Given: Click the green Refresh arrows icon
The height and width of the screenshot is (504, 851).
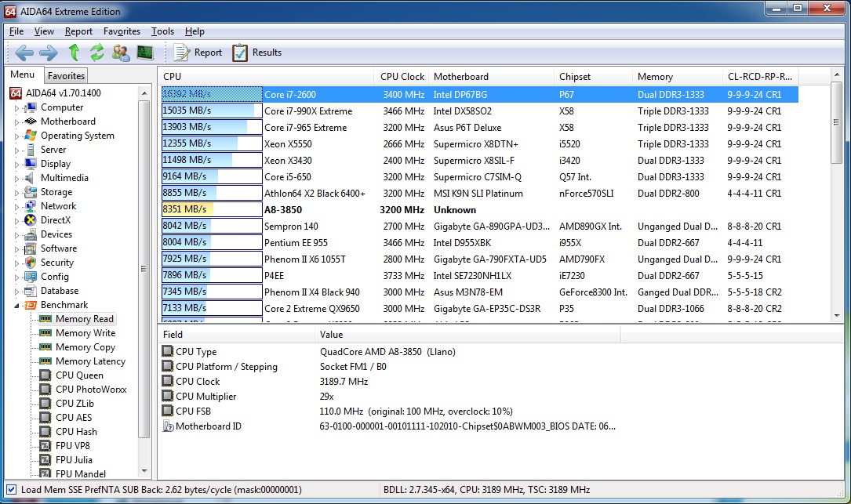Looking at the screenshot, I should point(97,53).
